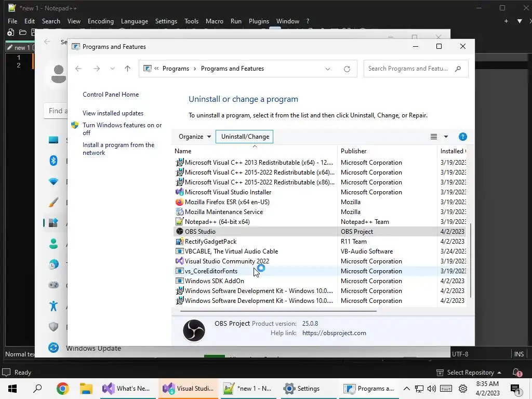Open the Windows Start button
This screenshot has height=399, width=532.
point(12,389)
